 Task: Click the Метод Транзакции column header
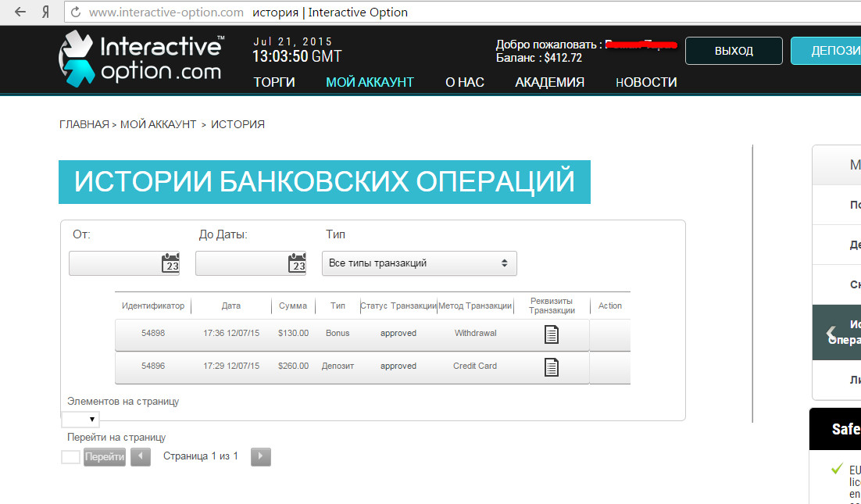(x=475, y=306)
